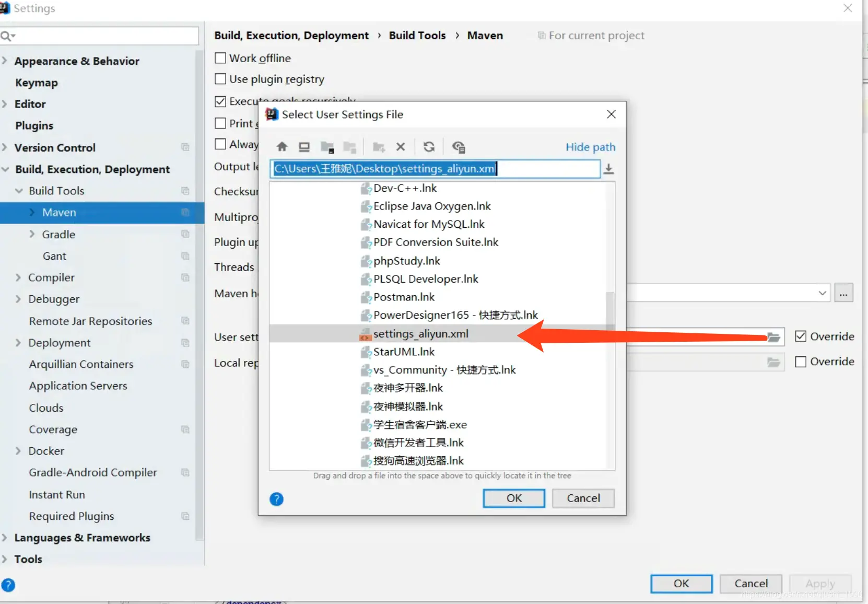Go to project directory in file chooser
Viewport: 868px width, 604px height.
327,147
